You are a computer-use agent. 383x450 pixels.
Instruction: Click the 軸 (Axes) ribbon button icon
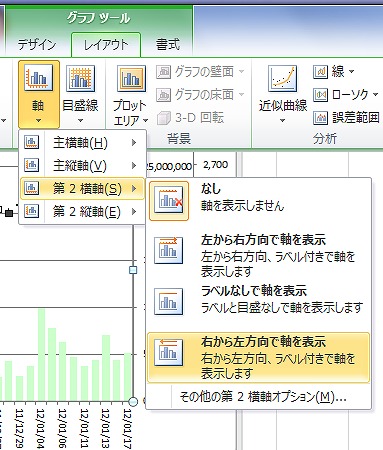point(38,78)
